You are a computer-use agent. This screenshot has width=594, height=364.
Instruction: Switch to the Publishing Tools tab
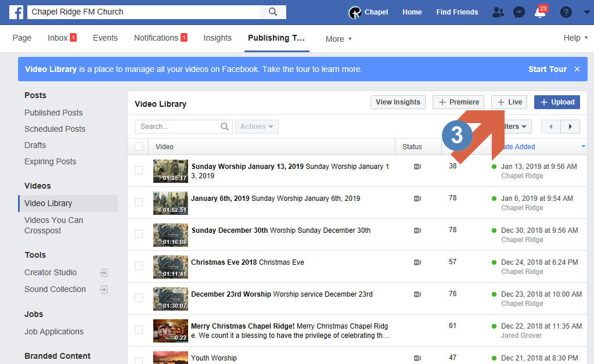276,38
